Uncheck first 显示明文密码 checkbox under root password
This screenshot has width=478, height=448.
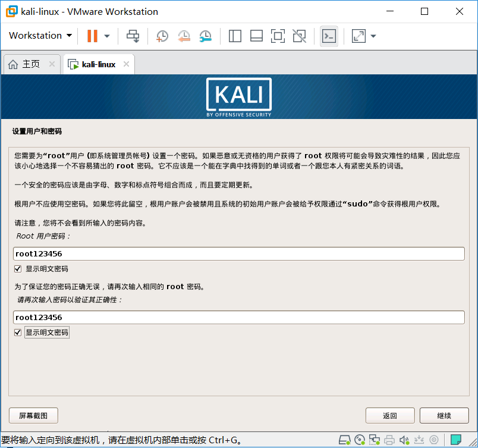18,269
